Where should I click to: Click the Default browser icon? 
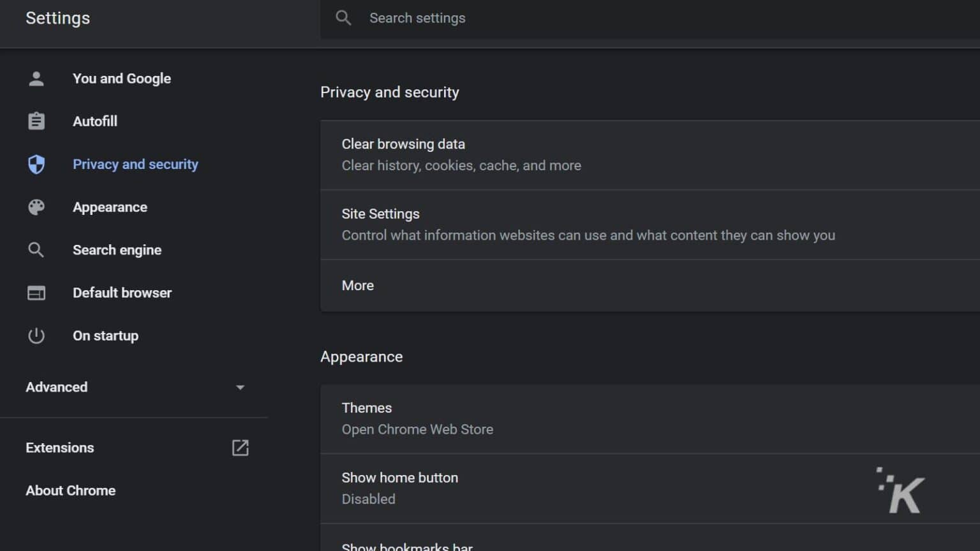(x=36, y=293)
